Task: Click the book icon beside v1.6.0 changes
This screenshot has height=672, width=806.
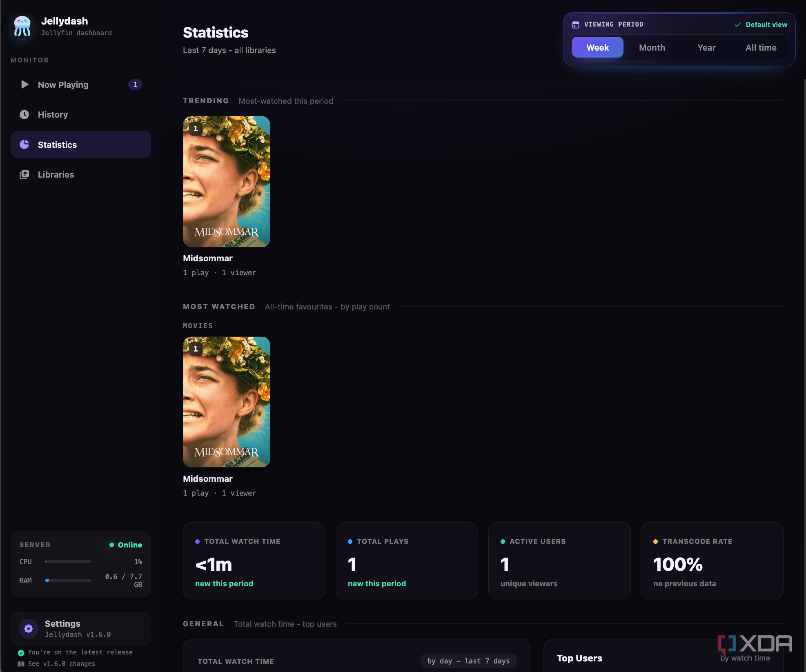Action: pos(21,664)
